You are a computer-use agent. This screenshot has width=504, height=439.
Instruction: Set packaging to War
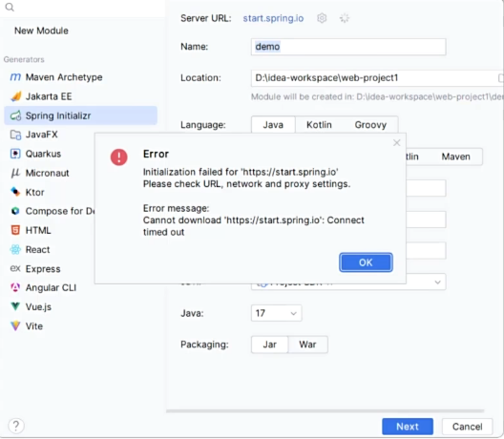click(x=307, y=345)
